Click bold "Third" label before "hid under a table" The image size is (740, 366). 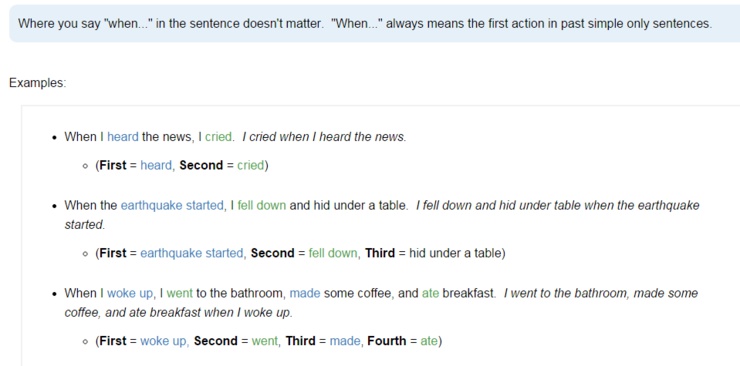(x=380, y=253)
